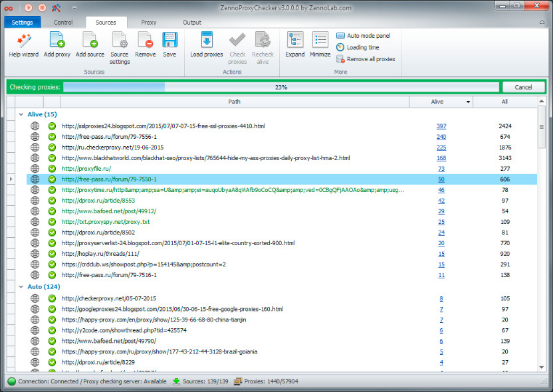Viewport: 553px width, 392px height.
Task: Click Remove all proxies
Action: [x=366, y=59]
